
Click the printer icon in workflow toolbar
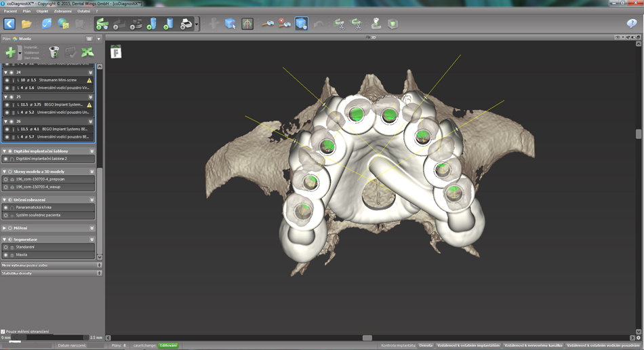pyautogui.click(x=186, y=24)
